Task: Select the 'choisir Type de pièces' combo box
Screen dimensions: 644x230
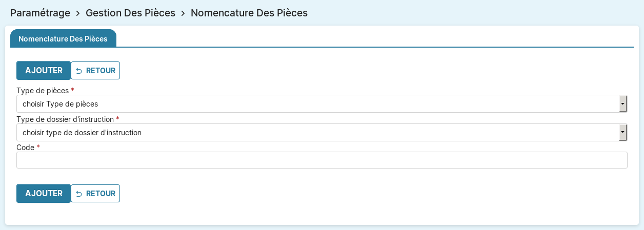Action: (318, 104)
